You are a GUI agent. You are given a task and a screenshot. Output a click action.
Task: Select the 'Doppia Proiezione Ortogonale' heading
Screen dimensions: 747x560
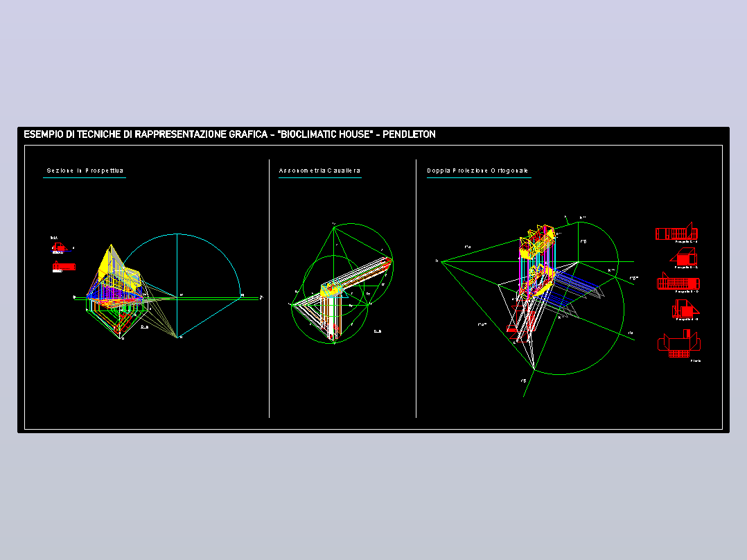pyautogui.click(x=477, y=170)
